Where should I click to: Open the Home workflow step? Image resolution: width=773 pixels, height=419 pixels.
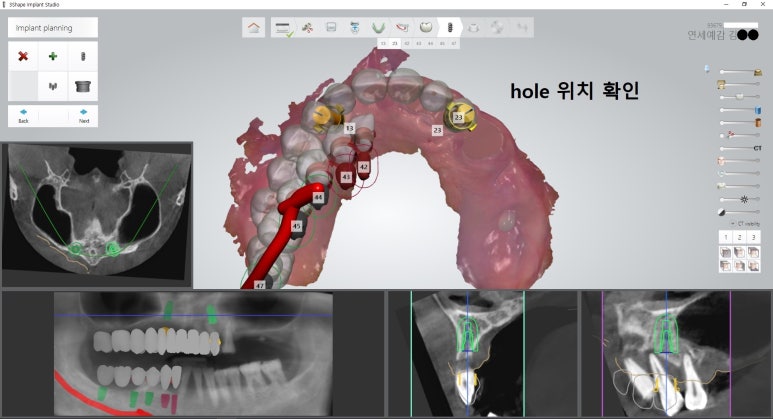tap(254, 28)
